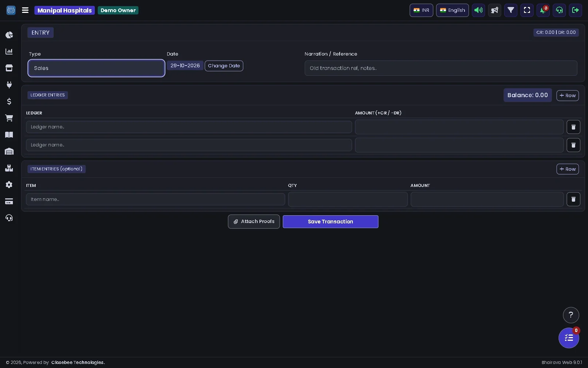Open the headset icon in sidebar

(x=9, y=218)
